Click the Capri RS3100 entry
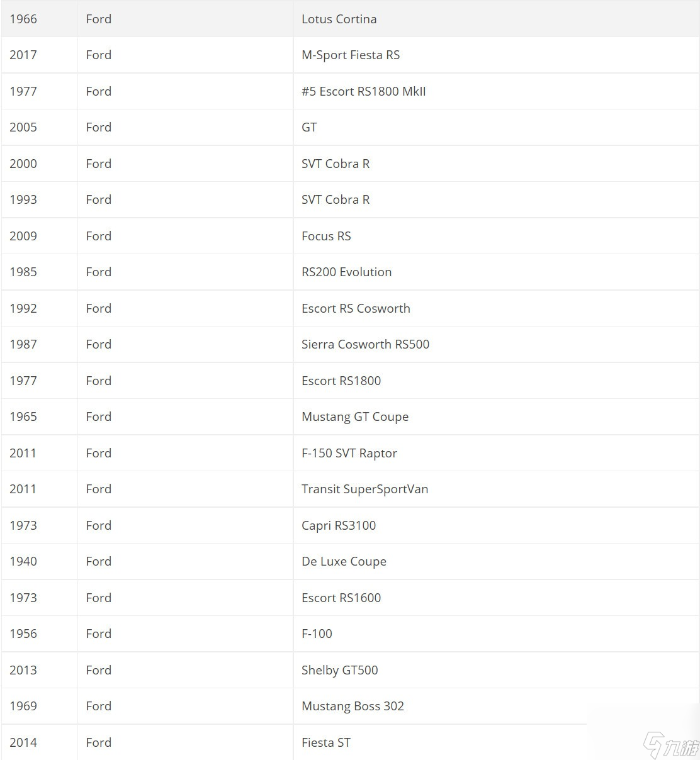This screenshot has height=760, width=700. tap(339, 525)
